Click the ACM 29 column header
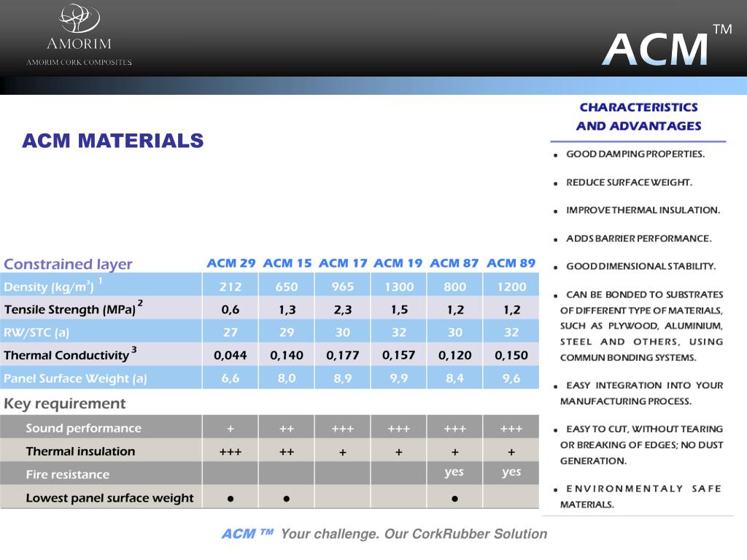This screenshot has height=560, width=747. [231, 263]
